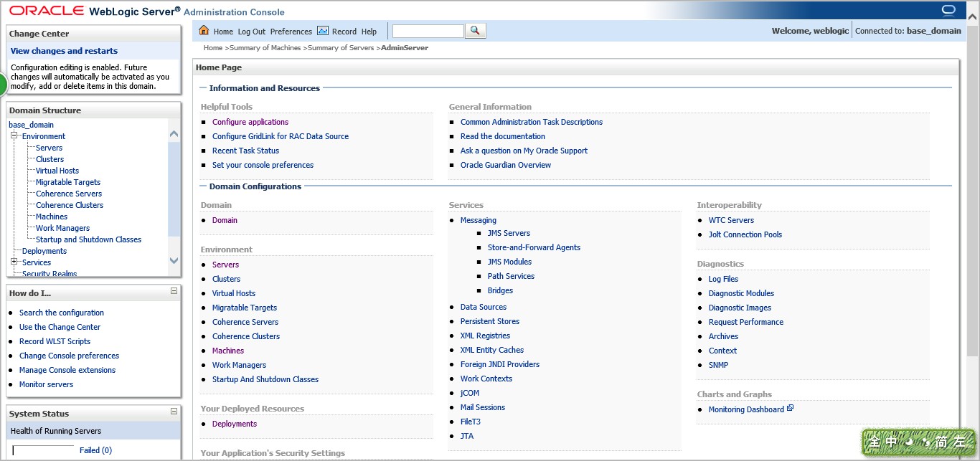This screenshot has height=461, width=980.
Task: Open Servers link under Environment section
Action: point(225,265)
